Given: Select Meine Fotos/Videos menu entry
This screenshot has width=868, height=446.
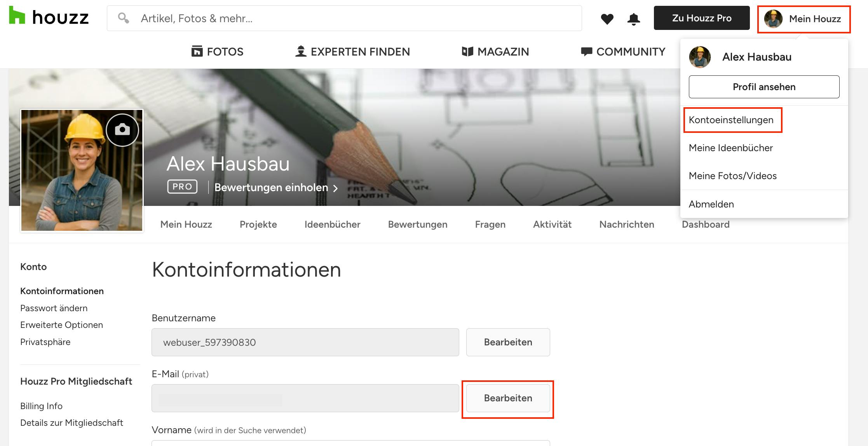Looking at the screenshot, I should coord(732,176).
